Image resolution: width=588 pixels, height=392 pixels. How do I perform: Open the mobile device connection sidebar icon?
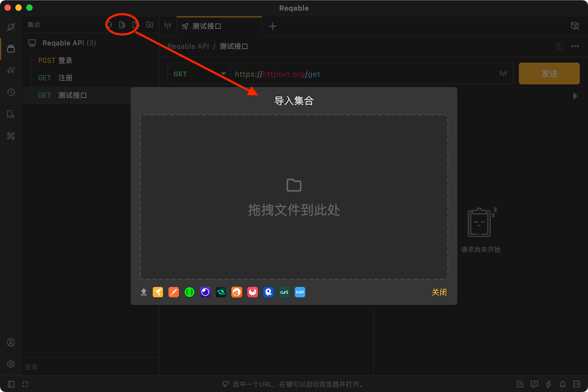coord(11,114)
